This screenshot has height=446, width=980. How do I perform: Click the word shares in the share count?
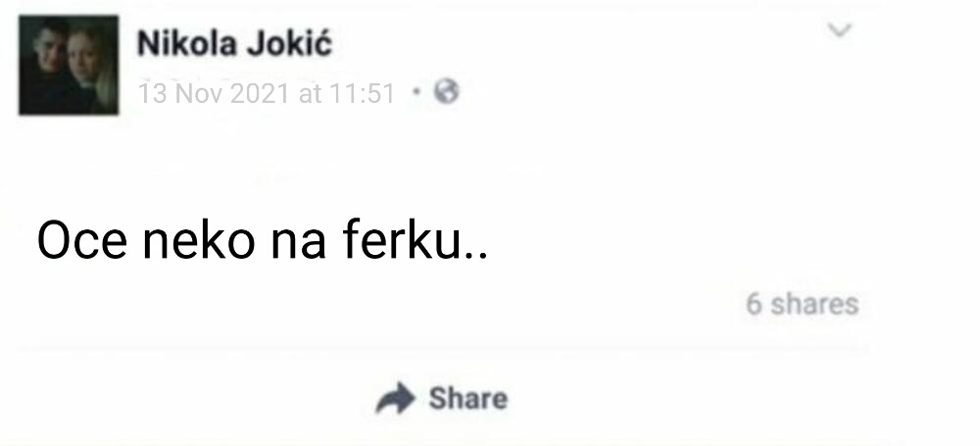[814, 304]
